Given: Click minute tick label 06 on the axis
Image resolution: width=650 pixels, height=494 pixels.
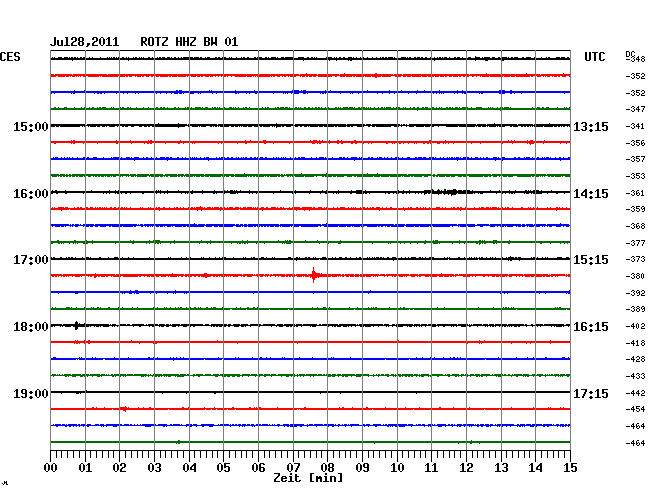Looking at the screenshot, I should [258, 468].
